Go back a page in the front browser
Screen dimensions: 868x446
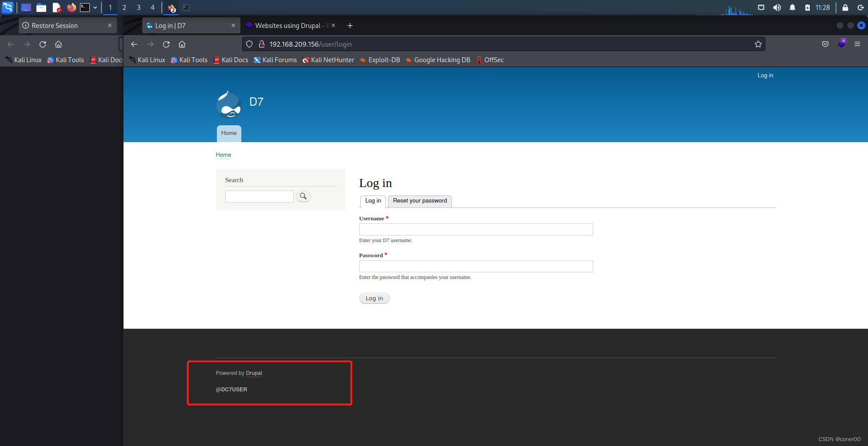tap(134, 44)
